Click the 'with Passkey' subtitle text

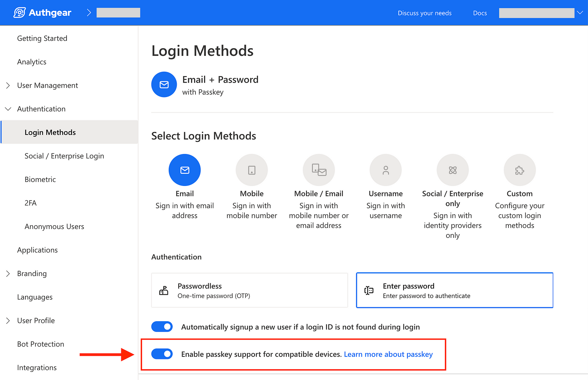click(x=203, y=92)
